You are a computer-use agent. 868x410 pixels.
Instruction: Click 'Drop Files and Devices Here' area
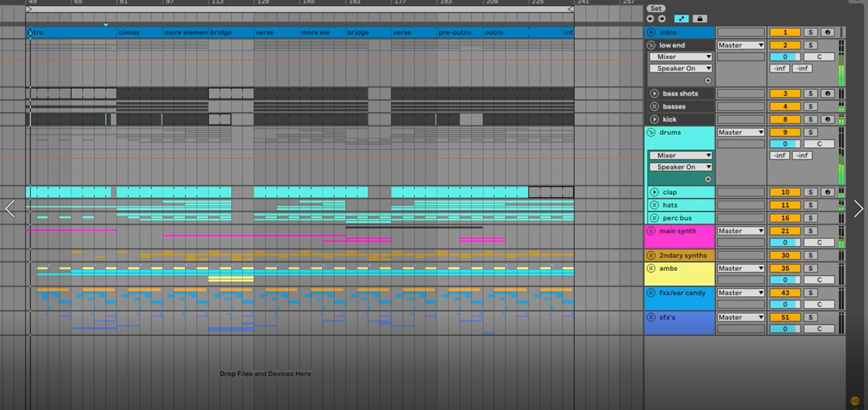click(x=265, y=374)
